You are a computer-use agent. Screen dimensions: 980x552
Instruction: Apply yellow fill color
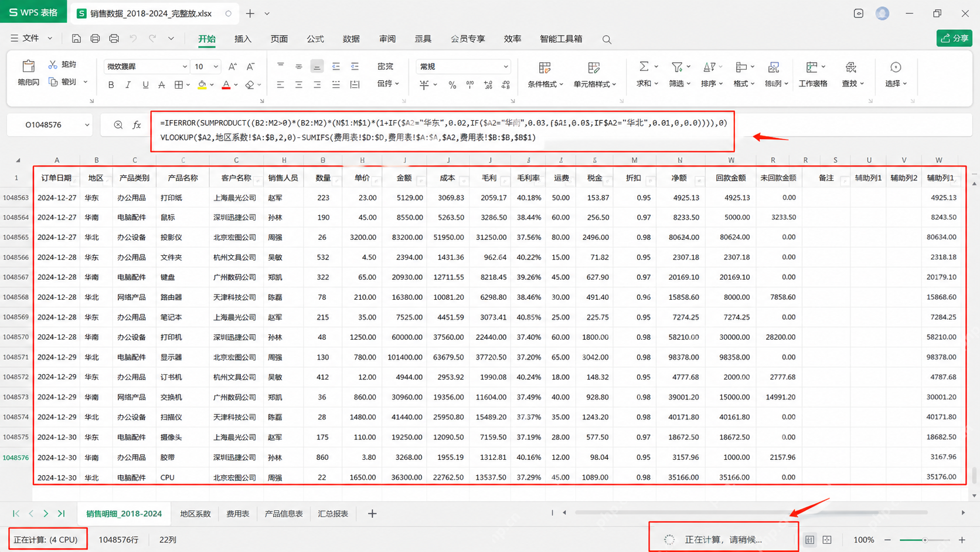(x=202, y=85)
